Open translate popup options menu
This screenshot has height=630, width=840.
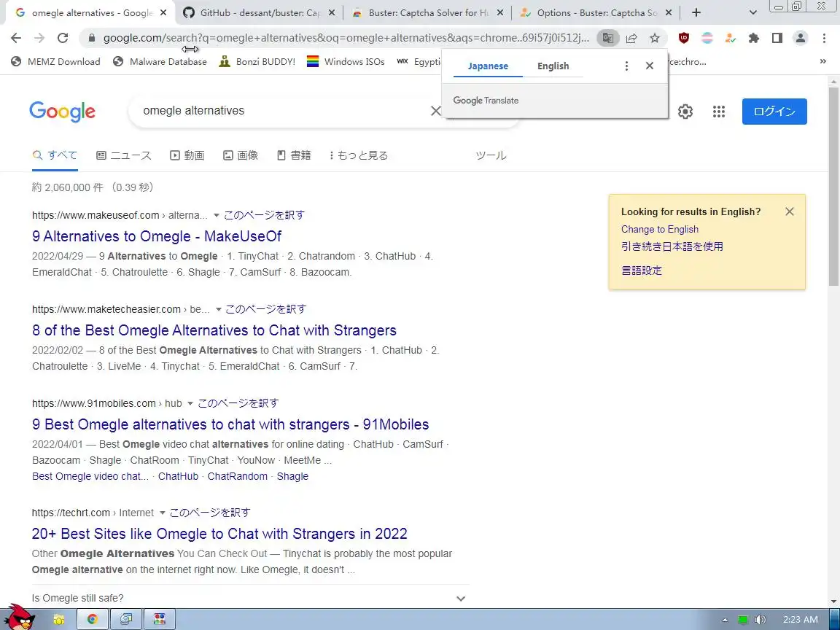[626, 66]
